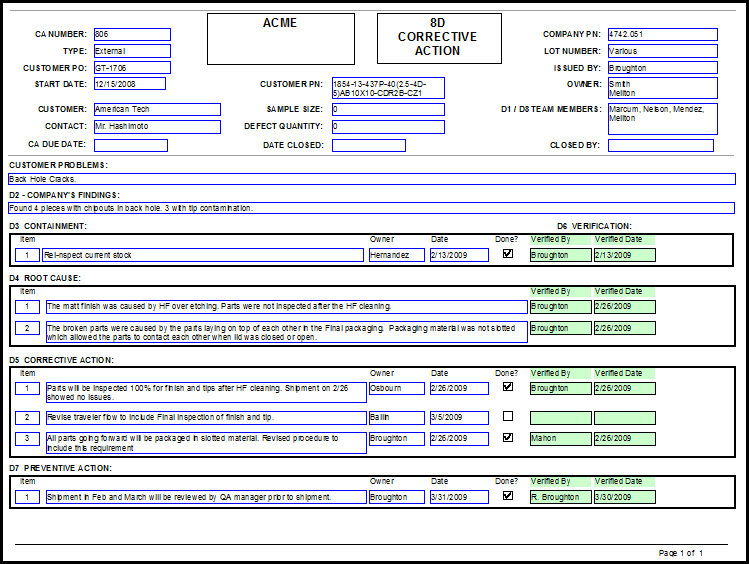Viewport: 749px width, 564px height.
Task: Click the date field 3/5/2009
Action: click(459, 418)
